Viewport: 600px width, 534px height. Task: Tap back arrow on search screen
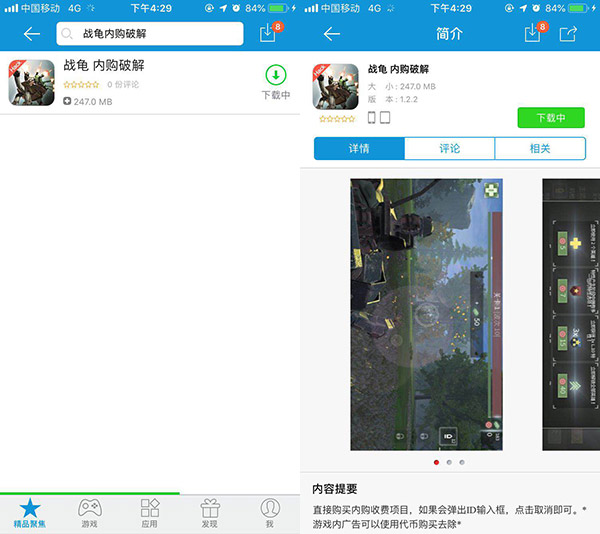pos(31,34)
